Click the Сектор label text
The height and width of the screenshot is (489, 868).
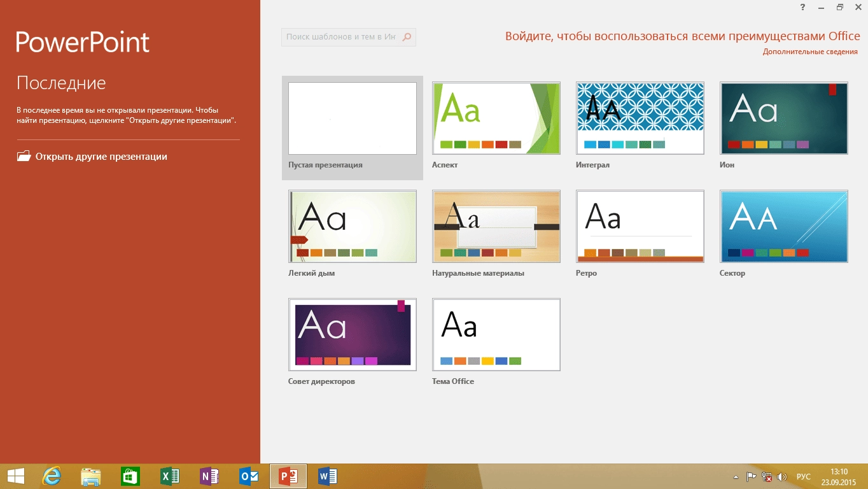(x=732, y=273)
